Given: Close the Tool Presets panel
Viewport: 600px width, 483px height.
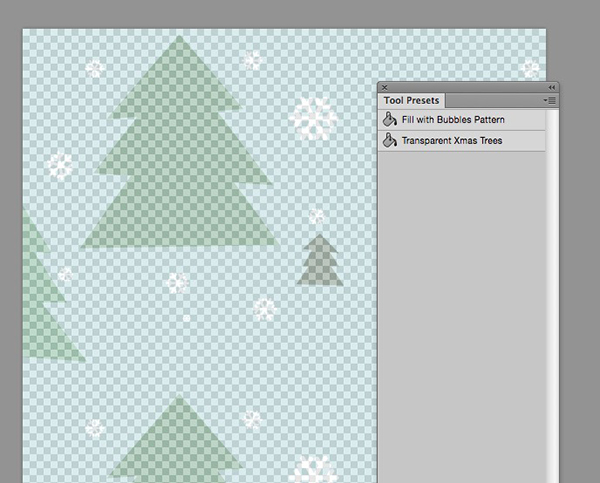Looking at the screenshot, I should point(385,88).
